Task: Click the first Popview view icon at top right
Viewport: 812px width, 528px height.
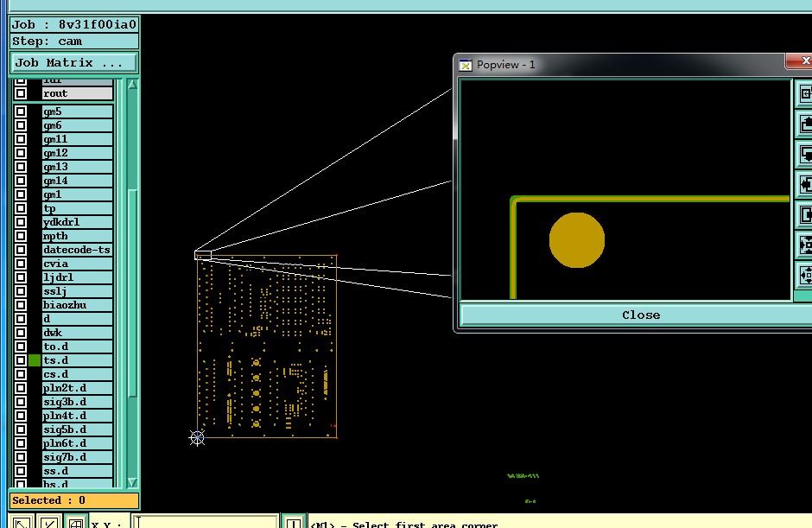Action: tap(804, 94)
